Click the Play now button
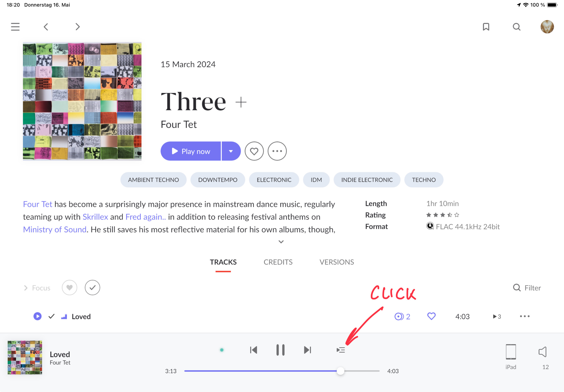Screen dimensions: 564x392 [191, 151]
